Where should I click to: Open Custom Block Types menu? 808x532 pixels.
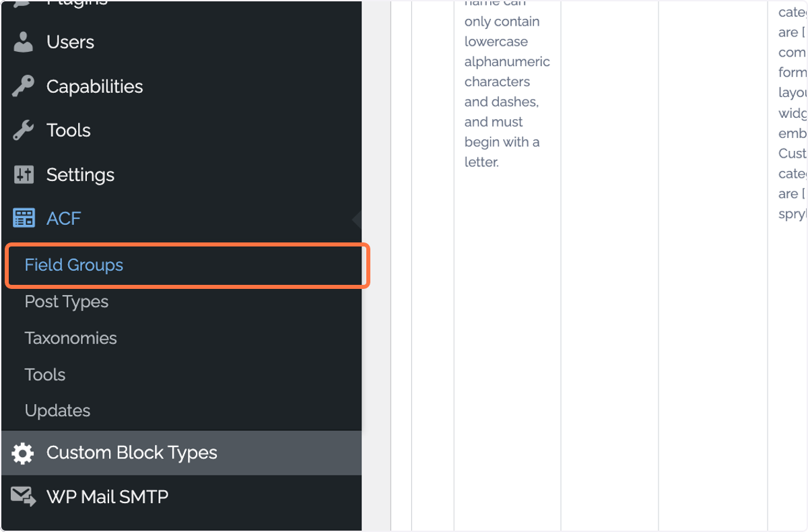coord(132,453)
